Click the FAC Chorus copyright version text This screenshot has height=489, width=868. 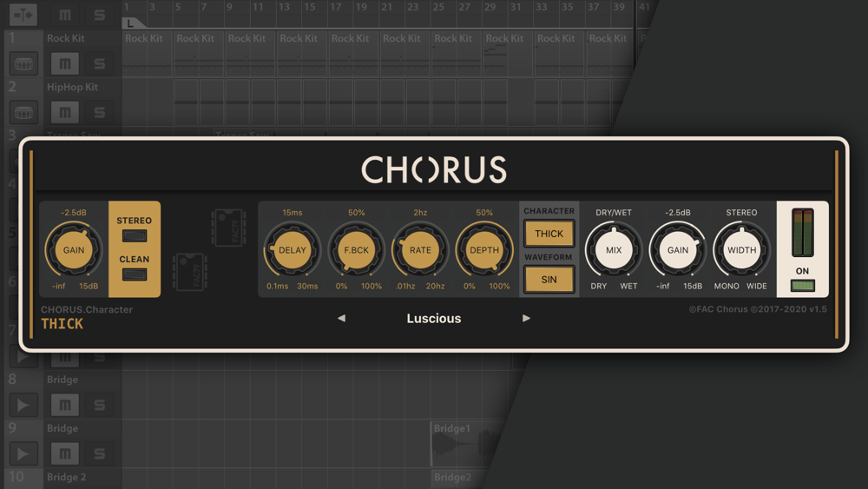coord(758,309)
